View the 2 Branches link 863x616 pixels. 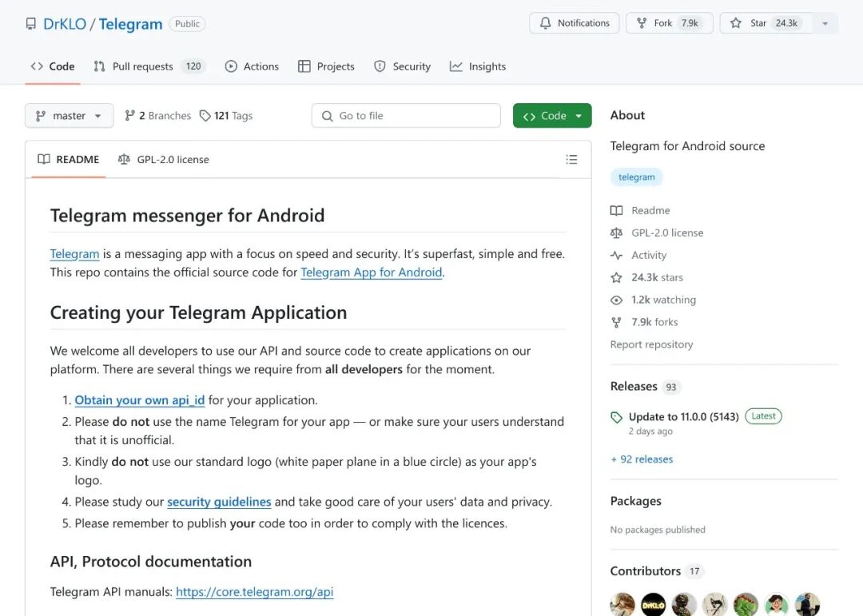coord(157,116)
